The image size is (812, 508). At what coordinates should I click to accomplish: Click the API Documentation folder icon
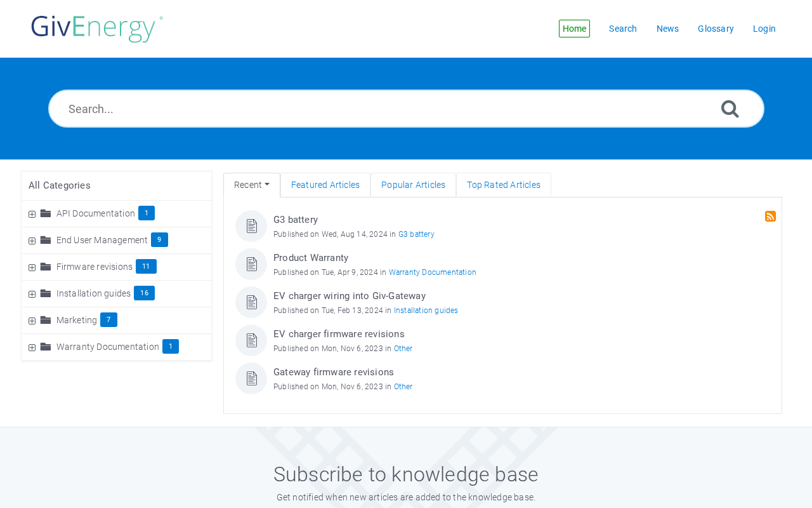coord(46,213)
